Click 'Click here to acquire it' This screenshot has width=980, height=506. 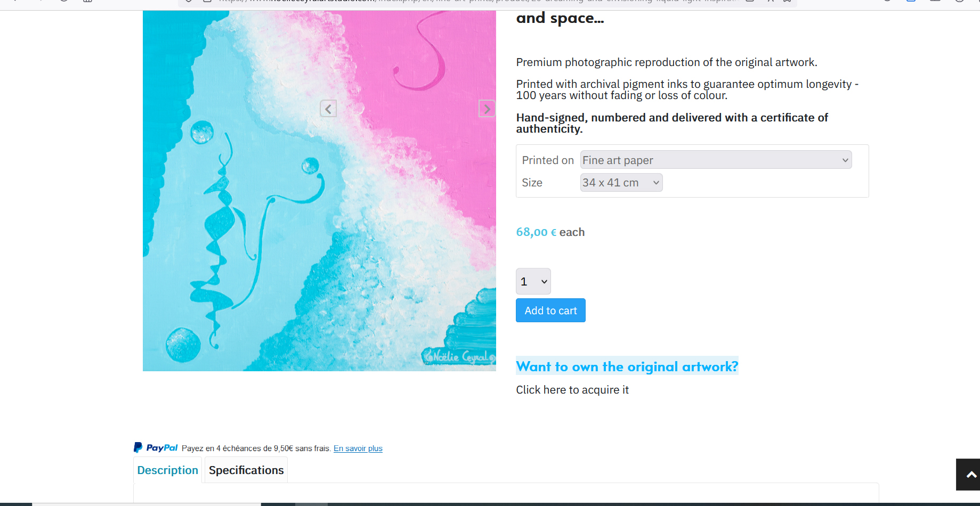coord(572,390)
